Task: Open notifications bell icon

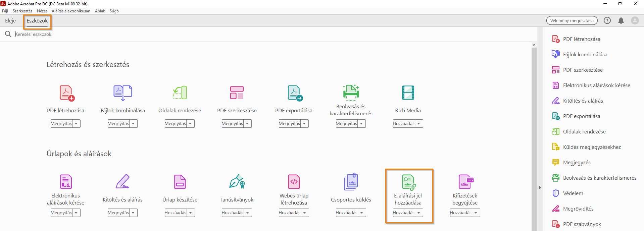Action: (621, 20)
